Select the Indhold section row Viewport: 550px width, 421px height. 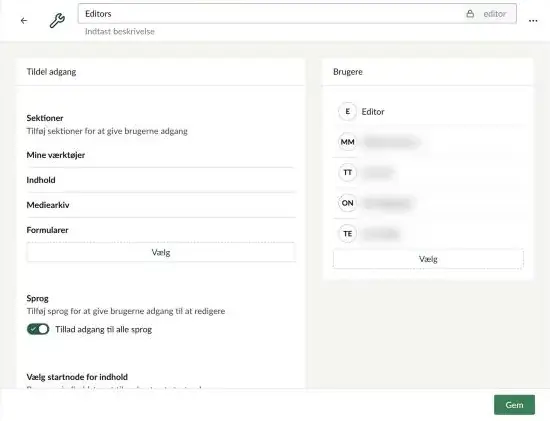click(161, 180)
